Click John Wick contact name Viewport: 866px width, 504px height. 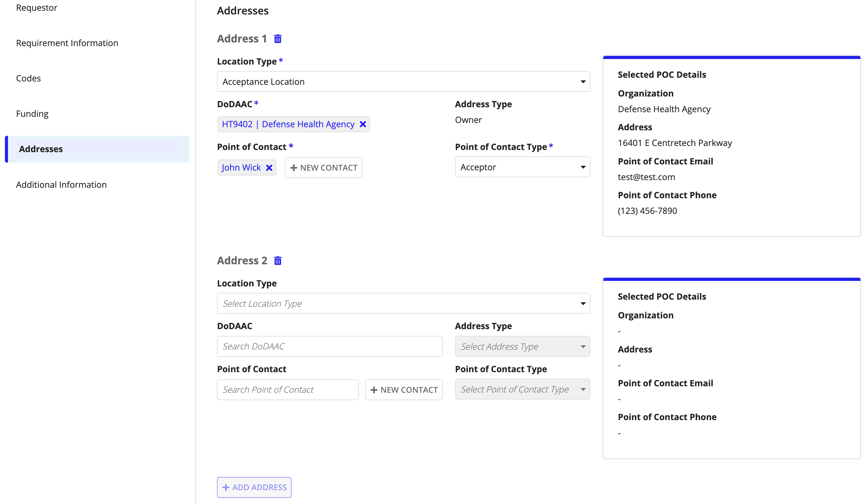coord(241,168)
